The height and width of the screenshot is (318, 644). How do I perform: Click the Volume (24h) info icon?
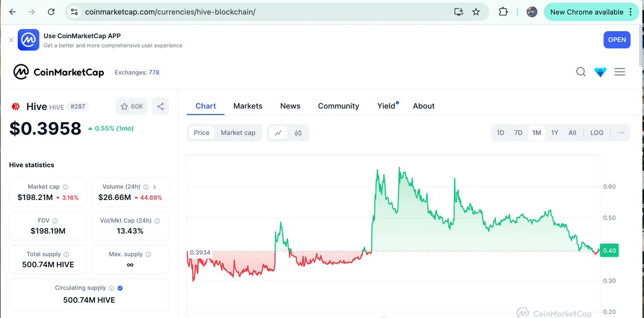[x=146, y=187]
